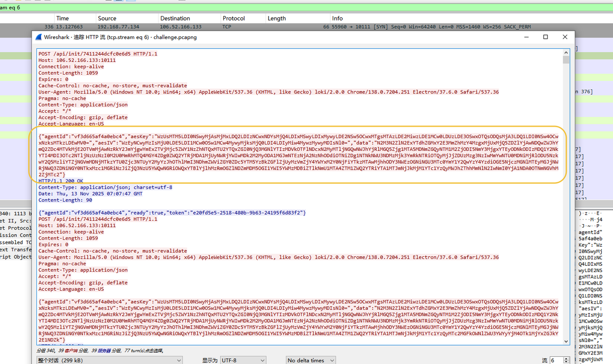Viewport: 613px width, 364px height.
Task: Minimize the HTTP stream dialog window
Action: coord(525,37)
